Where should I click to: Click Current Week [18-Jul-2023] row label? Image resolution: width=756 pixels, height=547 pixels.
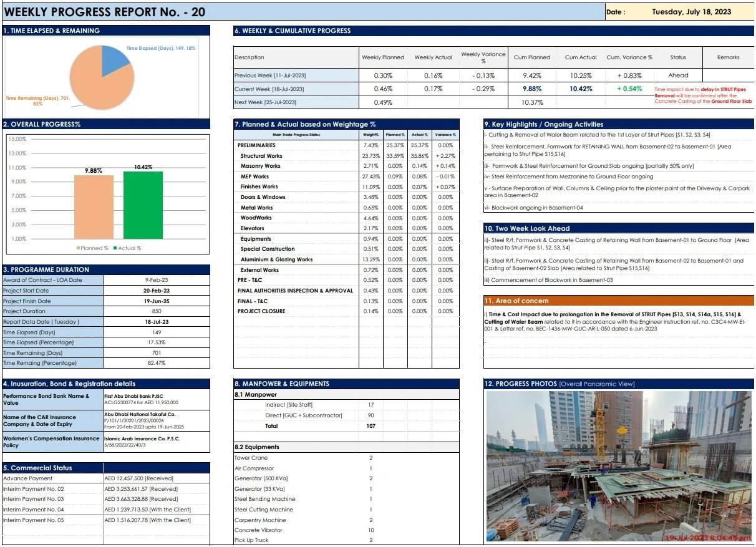pos(296,89)
